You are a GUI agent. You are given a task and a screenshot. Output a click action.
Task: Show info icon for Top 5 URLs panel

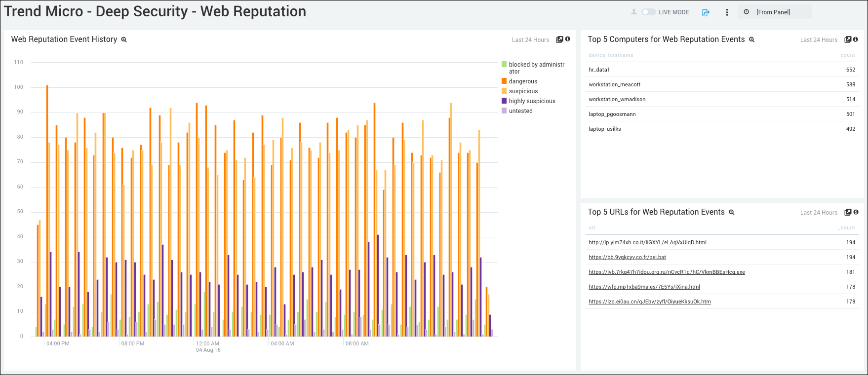(x=856, y=212)
